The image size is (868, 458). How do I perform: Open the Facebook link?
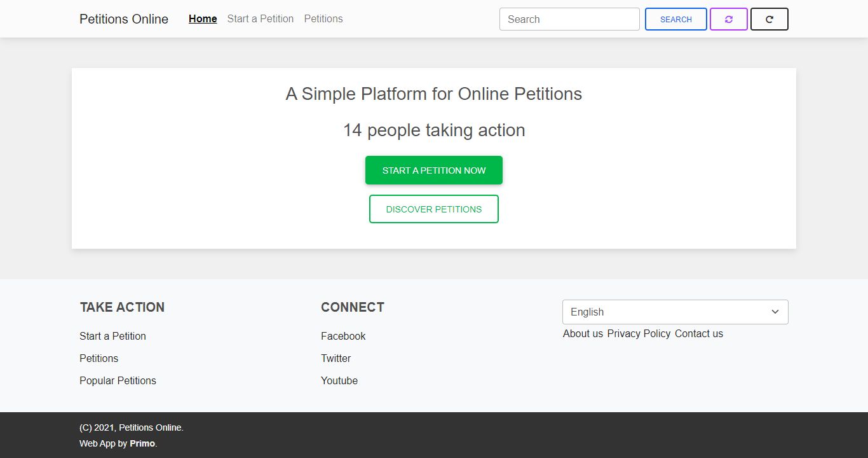coord(343,336)
